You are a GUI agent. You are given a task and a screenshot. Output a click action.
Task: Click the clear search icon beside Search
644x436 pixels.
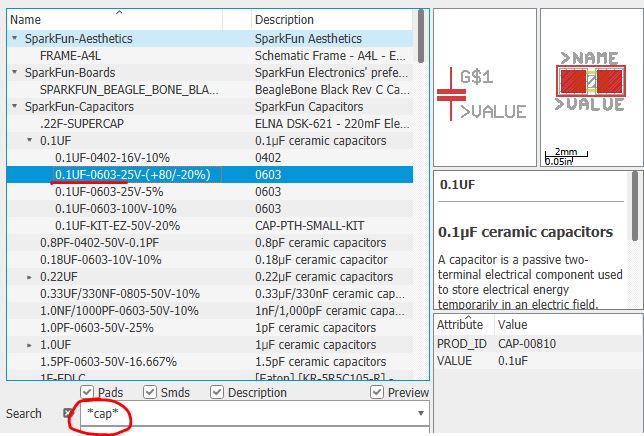click(68, 413)
